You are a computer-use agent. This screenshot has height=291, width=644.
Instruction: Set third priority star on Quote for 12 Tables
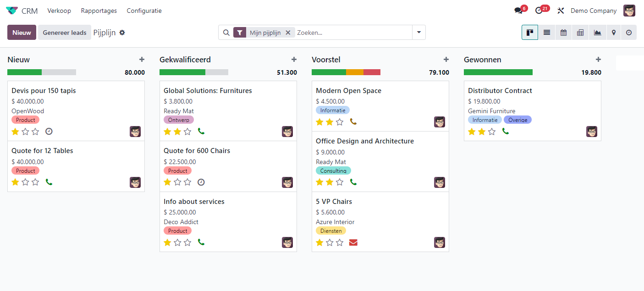pos(36,182)
